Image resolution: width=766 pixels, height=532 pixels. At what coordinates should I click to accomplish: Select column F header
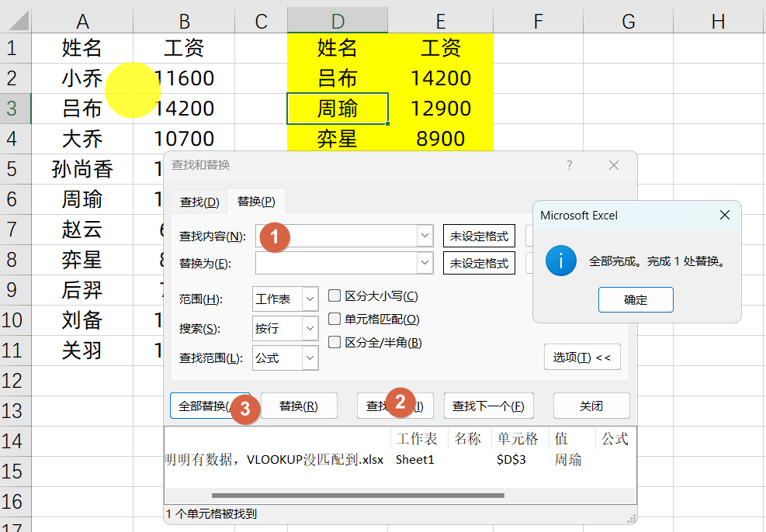click(x=538, y=21)
